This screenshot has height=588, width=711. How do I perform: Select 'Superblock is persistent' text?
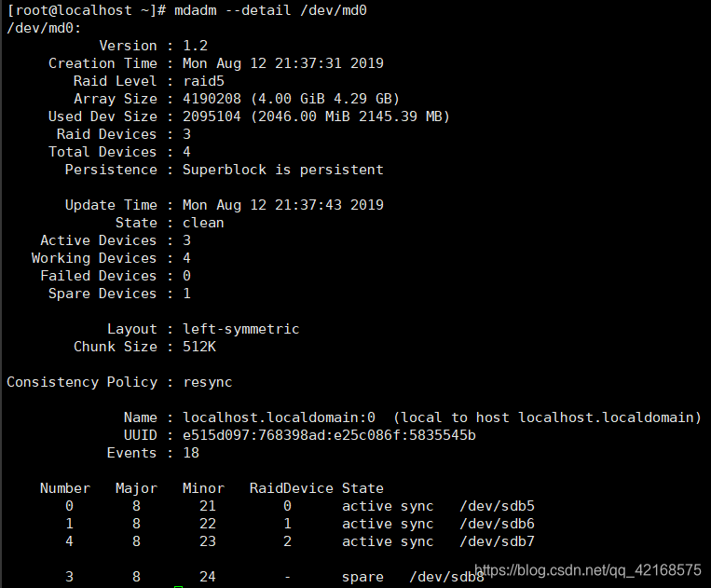tap(283, 170)
